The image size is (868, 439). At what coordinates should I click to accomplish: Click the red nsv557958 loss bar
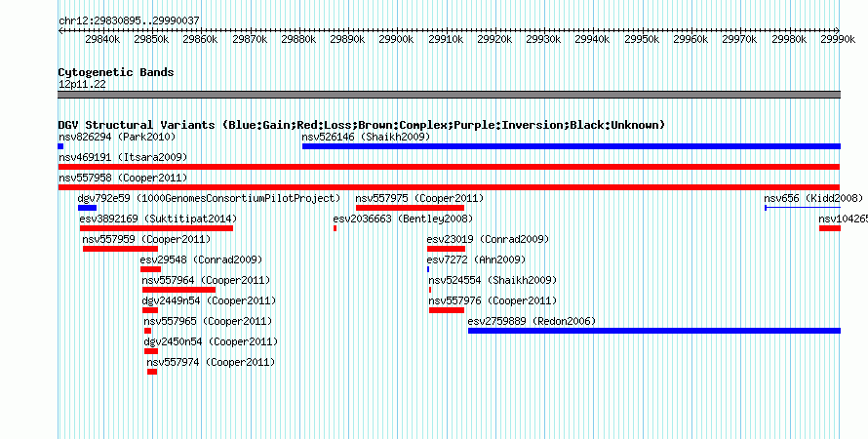pyautogui.click(x=449, y=187)
